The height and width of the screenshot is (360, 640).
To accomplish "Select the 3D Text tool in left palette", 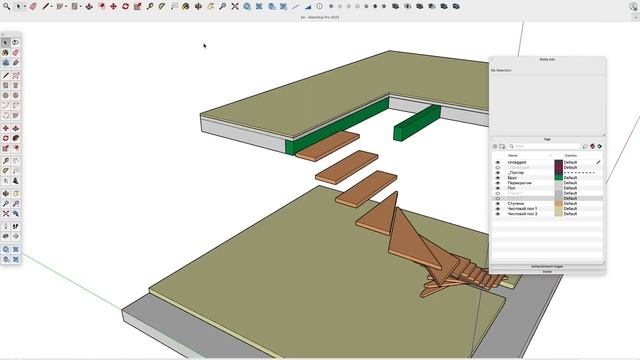I will (x=16, y=180).
